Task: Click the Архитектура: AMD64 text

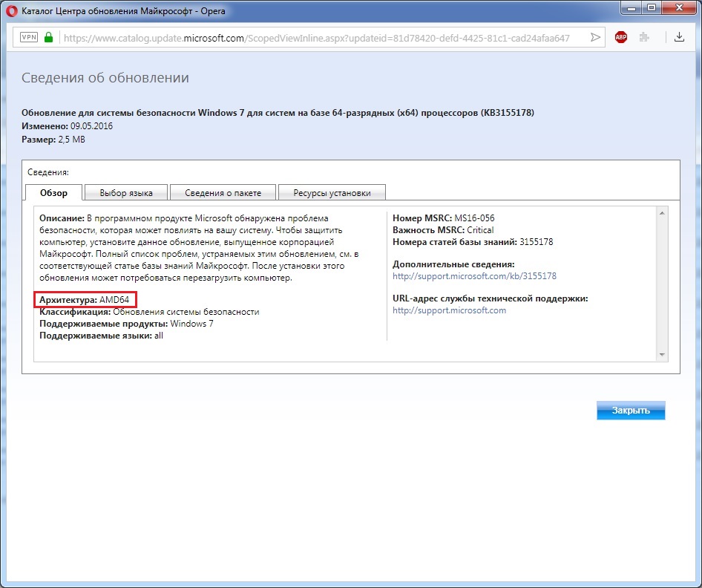Action: point(84,300)
